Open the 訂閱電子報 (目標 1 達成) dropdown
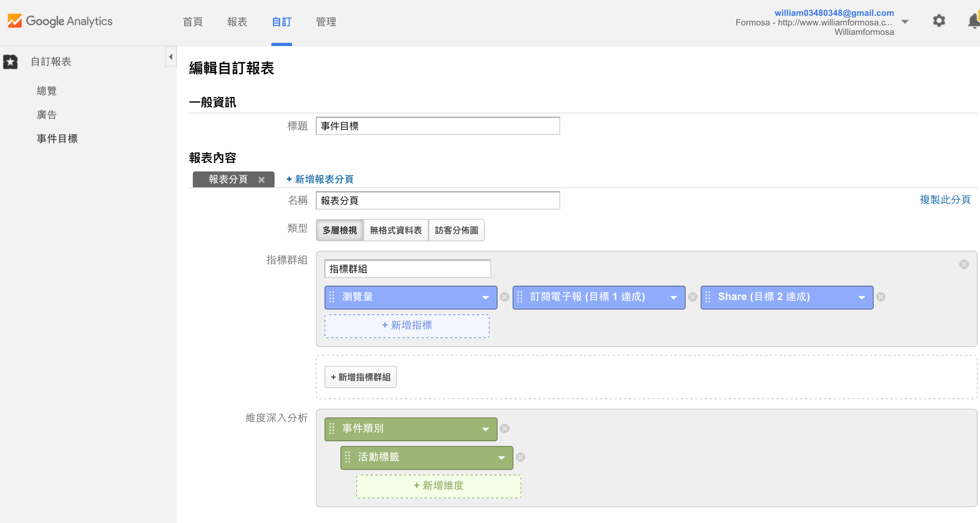 pyautogui.click(x=674, y=298)
